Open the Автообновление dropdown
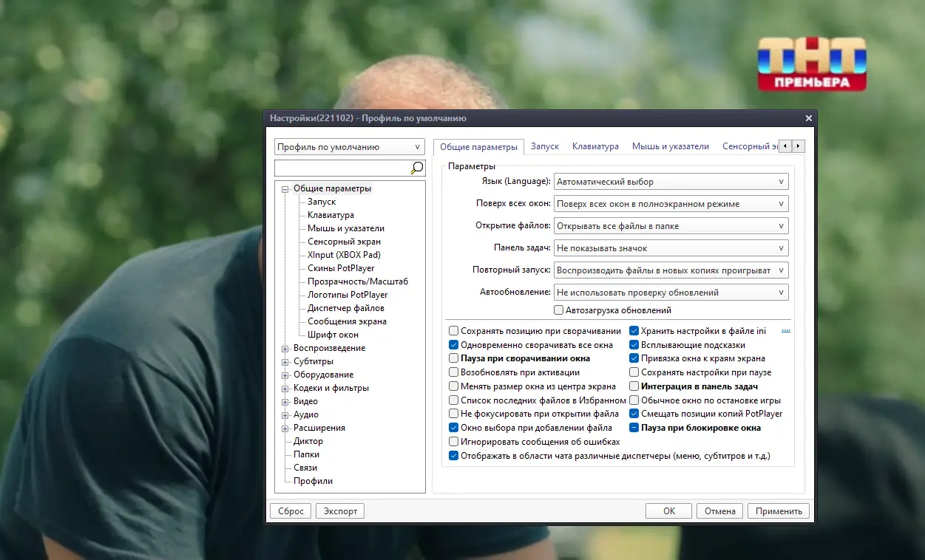This screenshot has width=925, height=560. click(671, 293)
